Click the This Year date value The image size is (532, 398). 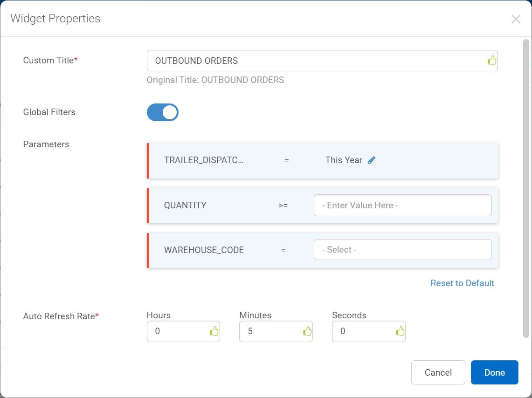[x=344, y=160]
